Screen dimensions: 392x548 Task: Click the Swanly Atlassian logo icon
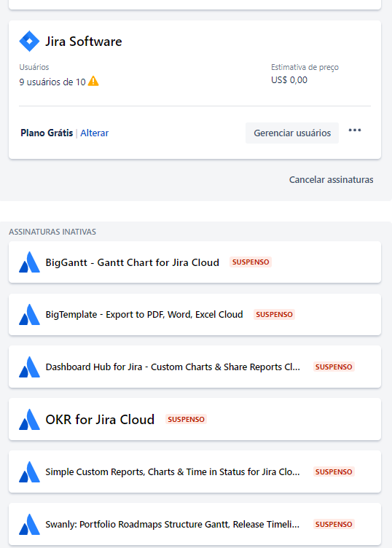pyautogui.click(x=29, y=524)
